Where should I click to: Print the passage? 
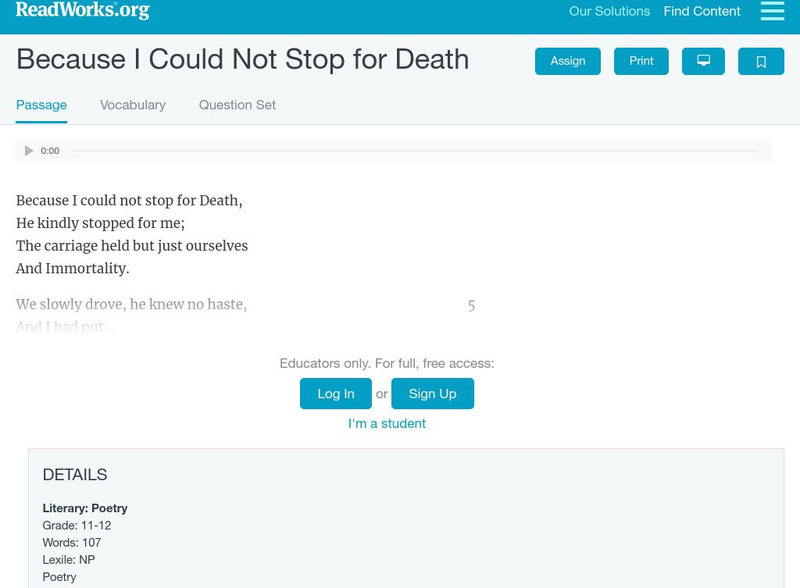641,61
